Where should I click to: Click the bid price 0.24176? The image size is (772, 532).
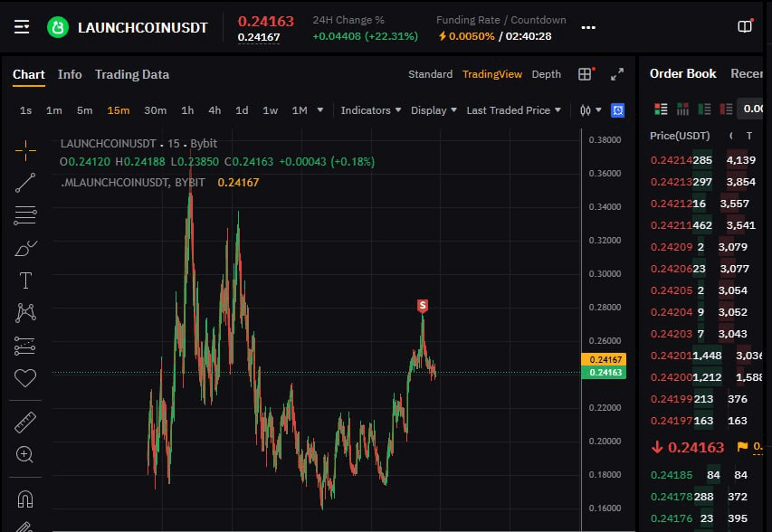point(671,518)
